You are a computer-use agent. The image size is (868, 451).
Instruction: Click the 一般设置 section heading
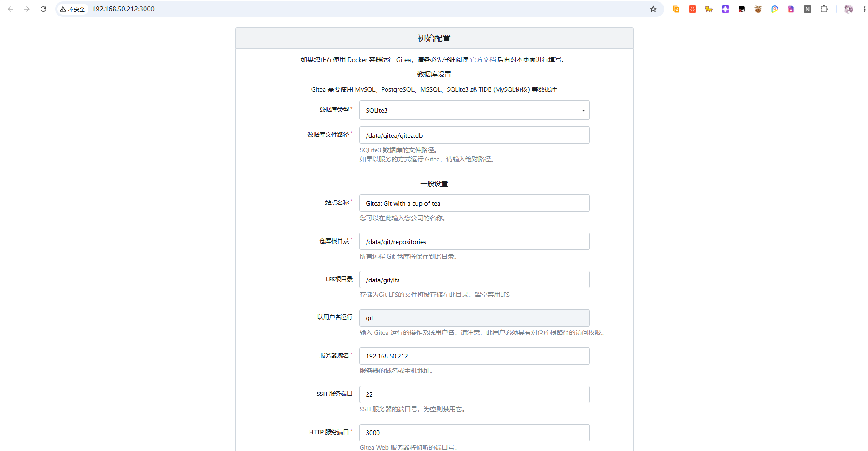click(x=434, y=184)
